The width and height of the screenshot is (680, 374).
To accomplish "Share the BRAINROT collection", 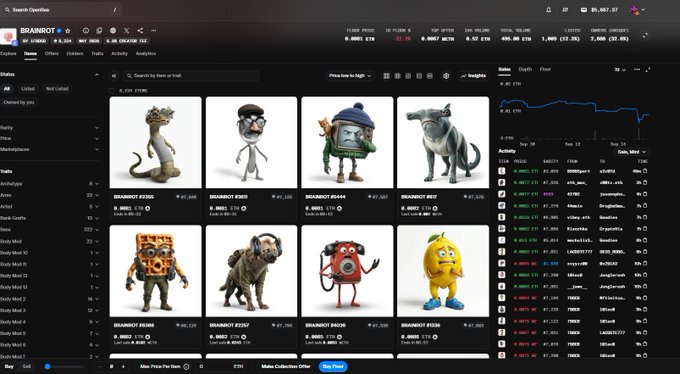I will (140, 31).
